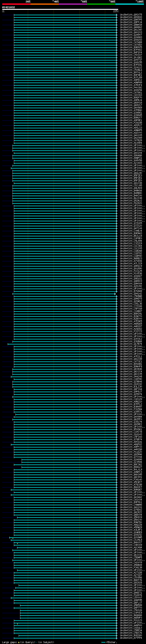
Task: View subject UniRef100_Q42089
Action: pos(131,138)
